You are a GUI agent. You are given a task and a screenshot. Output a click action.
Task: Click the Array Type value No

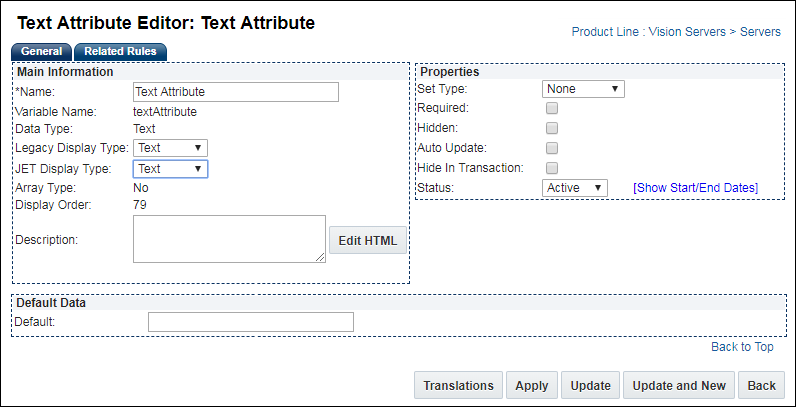[x=141, y=188]
